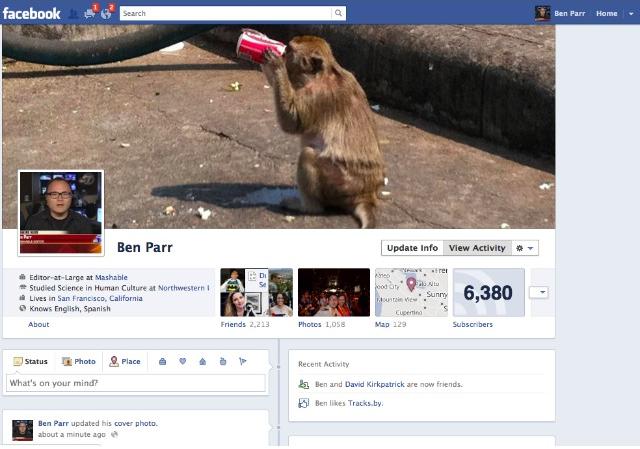Open the Map thumbnail
Image resolution: width=640 pixels, height=449 pixels.
[x=411, y=292]
